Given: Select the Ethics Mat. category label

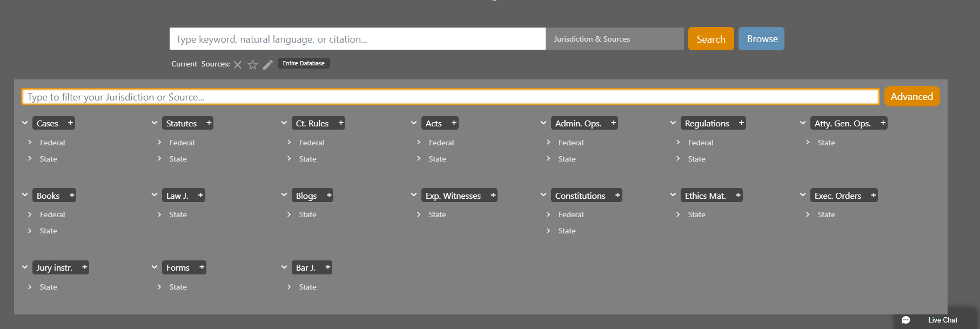Looking at the screenshot, I should point(705,196).
